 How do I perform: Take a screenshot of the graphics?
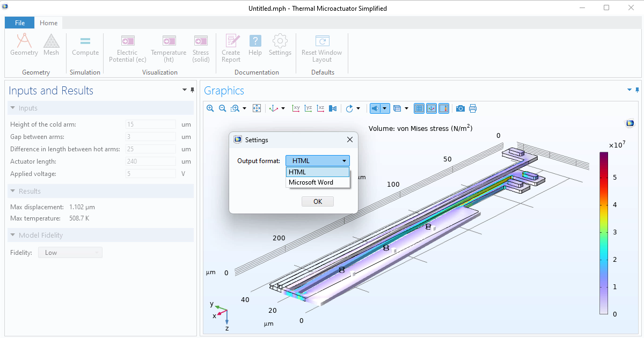click(460, 108)
